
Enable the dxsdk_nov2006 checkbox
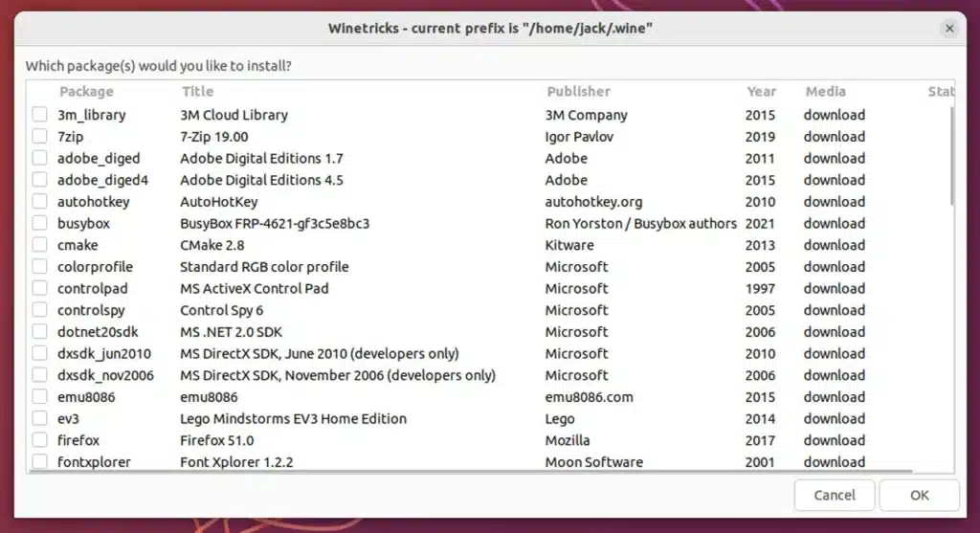coord(39,375)
